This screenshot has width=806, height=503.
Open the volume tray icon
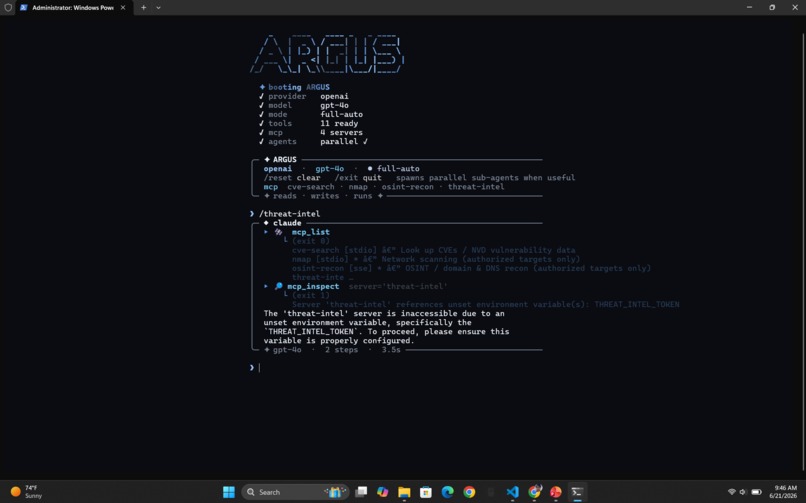click(x=743, y=492)
